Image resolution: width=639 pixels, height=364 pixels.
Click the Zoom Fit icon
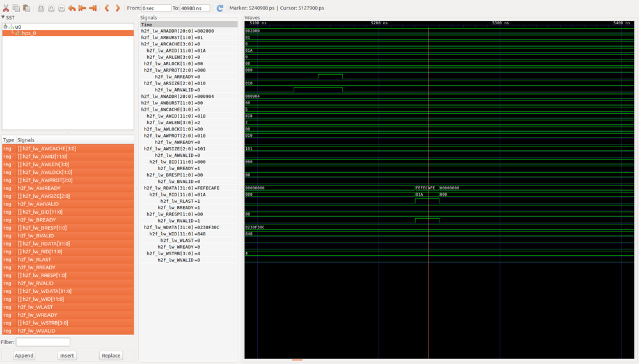pyautogui.click(x=41, y=8)
